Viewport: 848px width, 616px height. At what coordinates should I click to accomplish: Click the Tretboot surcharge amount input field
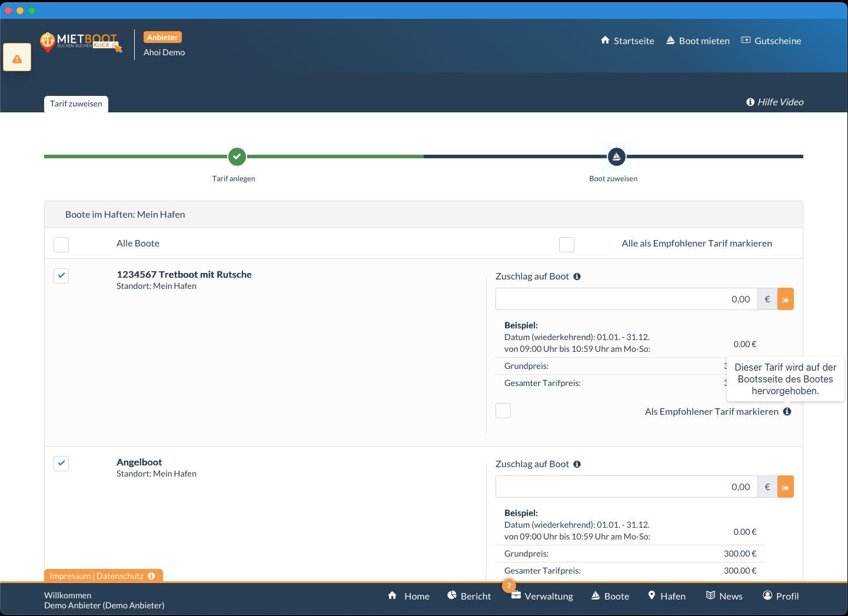(626, 299)
